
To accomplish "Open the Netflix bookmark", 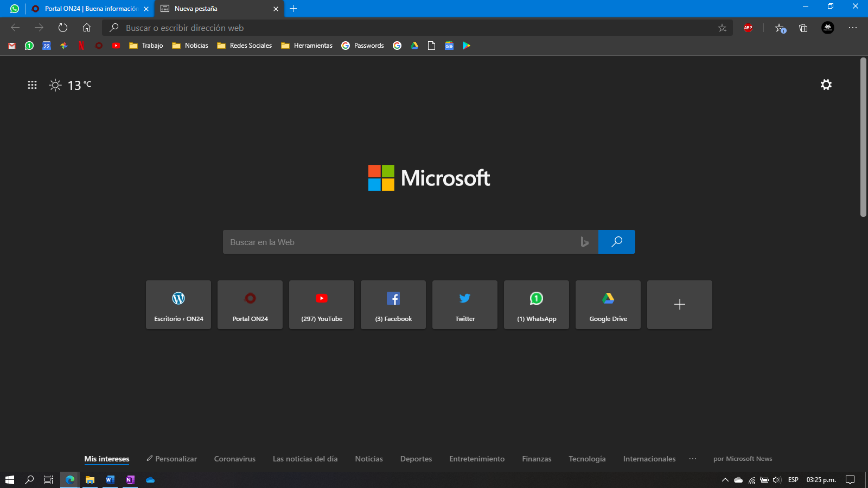I will (81, 46).
